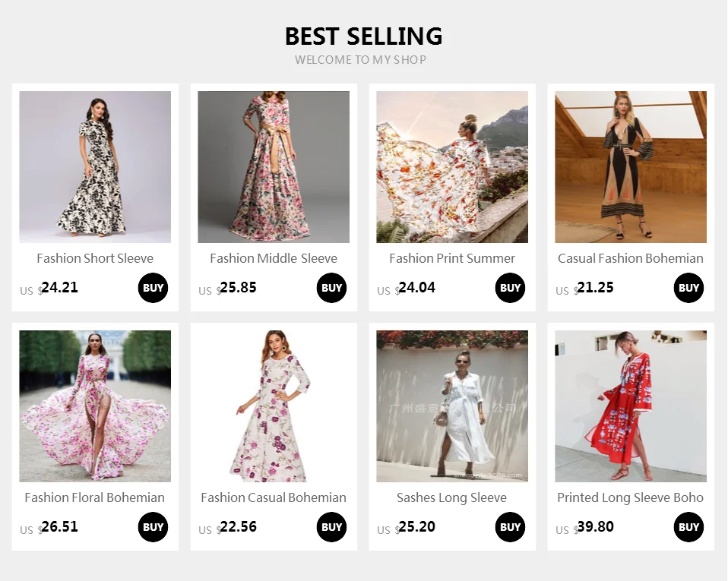The width and height of the screenshot is (728, 581).
Task: Click BUY for the $39.80 printed boho dress
Action: point(688,527)
